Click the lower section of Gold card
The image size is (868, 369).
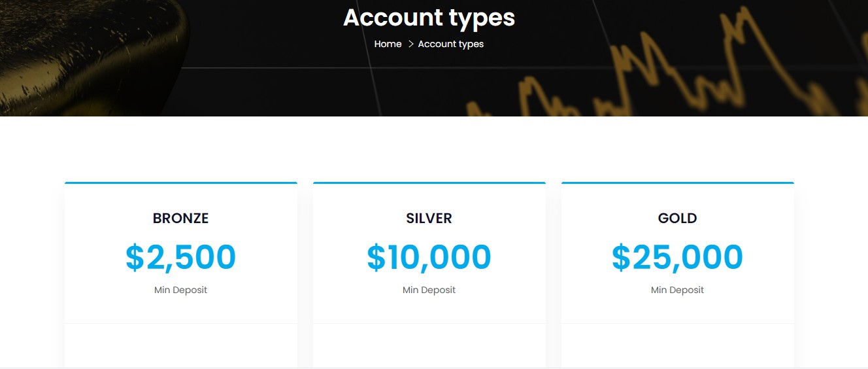pos(677,345)
